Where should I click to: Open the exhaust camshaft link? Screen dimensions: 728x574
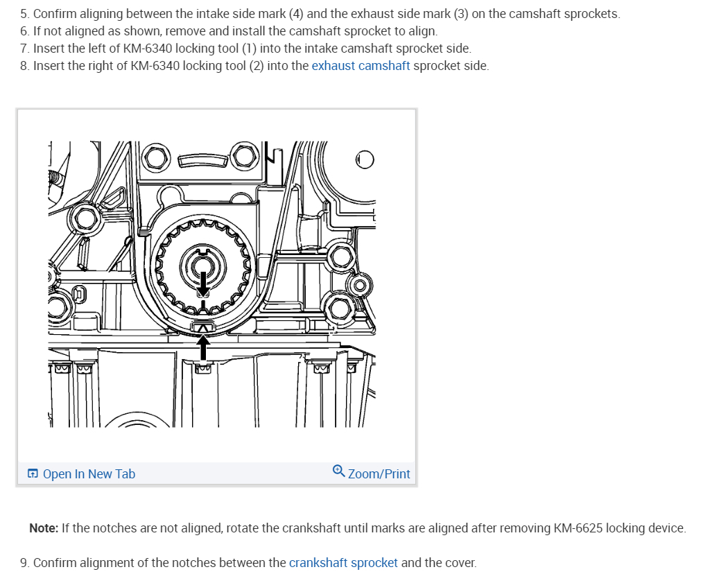(361, 66)
